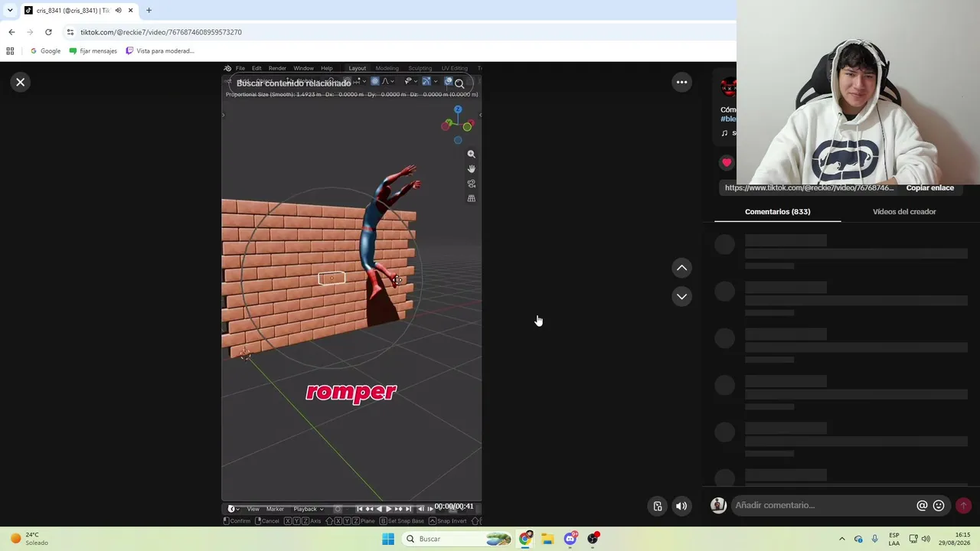This screenshot has width=980, height=551.
Task: Click the red send comment arrow
Action: pos(963,505)
